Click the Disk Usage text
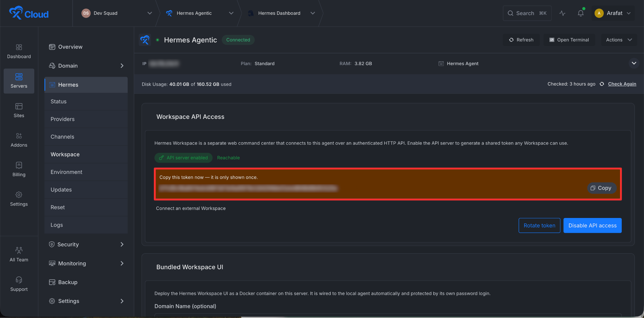Image resolution: width=644 pixels, height=318 pixels. point(186,84)
